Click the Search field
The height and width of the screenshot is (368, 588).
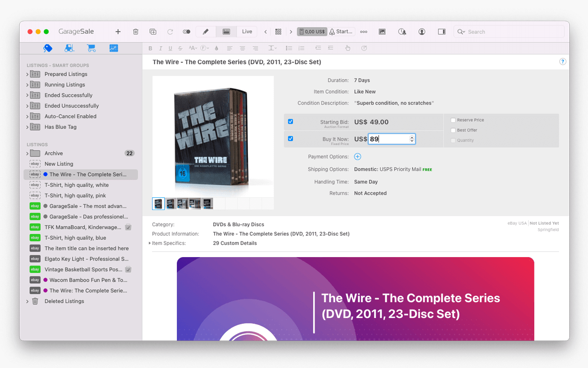[x=508, y=31]
